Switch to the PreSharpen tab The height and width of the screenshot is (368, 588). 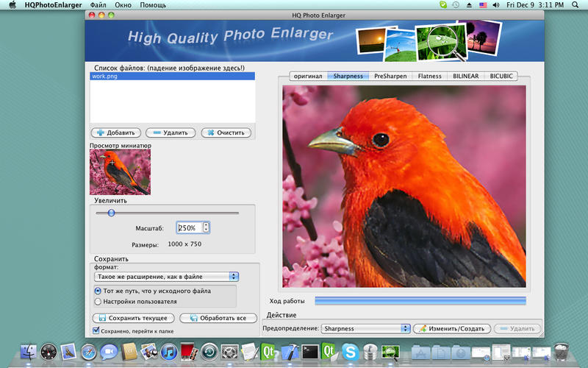390,76
